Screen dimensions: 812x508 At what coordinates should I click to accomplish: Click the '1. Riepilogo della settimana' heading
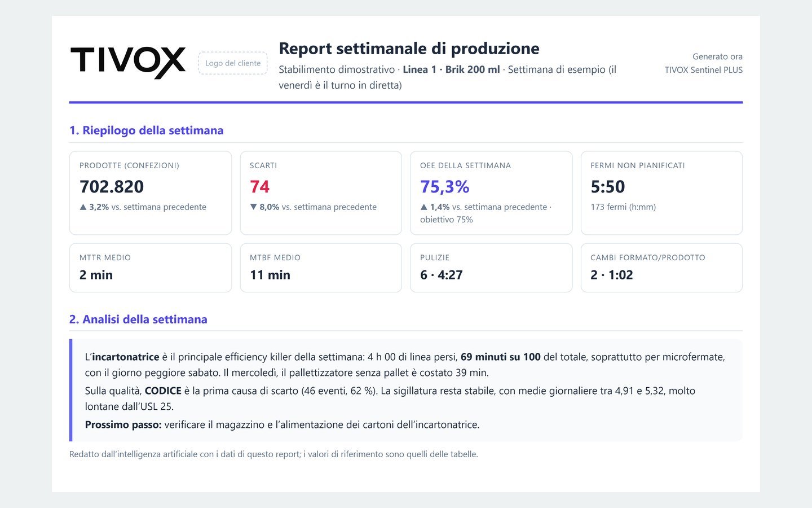[147, 130]
